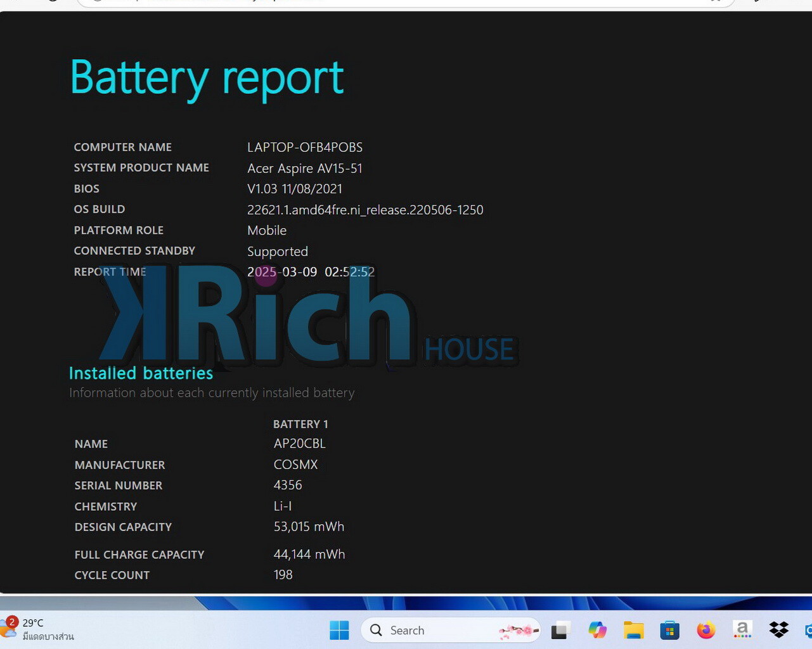Click the 'SYSTEM PRODUCT NAME' label

[x=141, y=167]
